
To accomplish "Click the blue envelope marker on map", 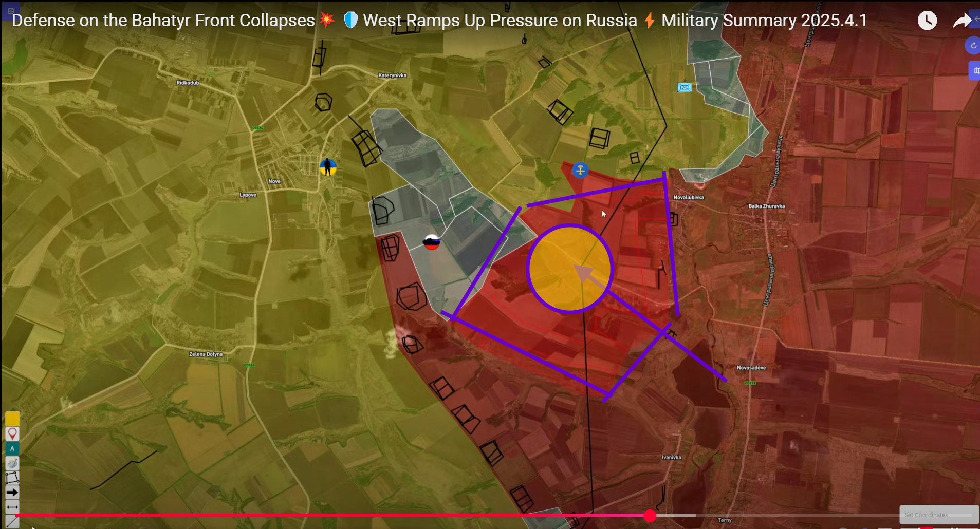I will (x=685, y=87).
